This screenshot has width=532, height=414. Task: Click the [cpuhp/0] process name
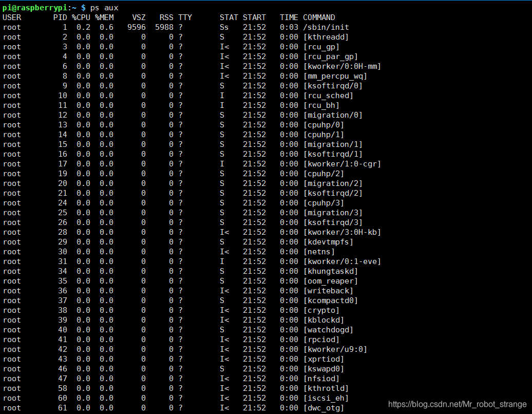[x=324, y=125]
